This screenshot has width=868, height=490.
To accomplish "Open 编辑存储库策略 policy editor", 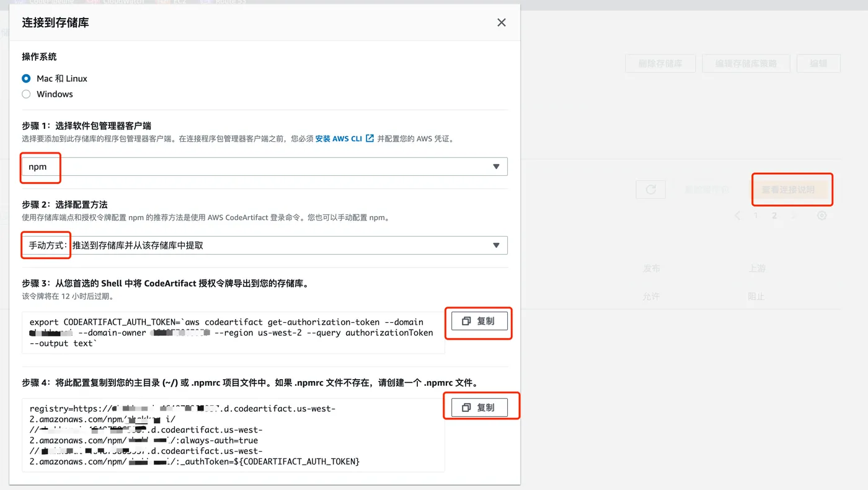I will tap(746, 64).
